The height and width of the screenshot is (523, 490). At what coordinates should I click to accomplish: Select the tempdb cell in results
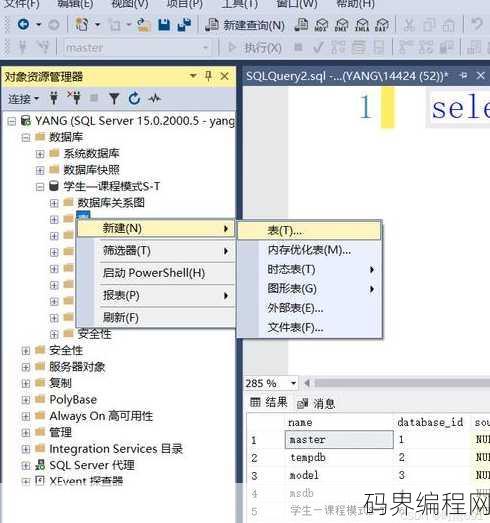pyautogui.click(x=339, y=457)
